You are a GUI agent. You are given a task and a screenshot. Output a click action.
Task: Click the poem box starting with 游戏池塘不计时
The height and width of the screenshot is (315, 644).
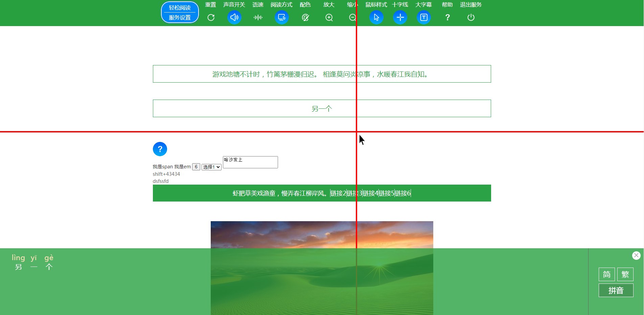pos(322,74)
